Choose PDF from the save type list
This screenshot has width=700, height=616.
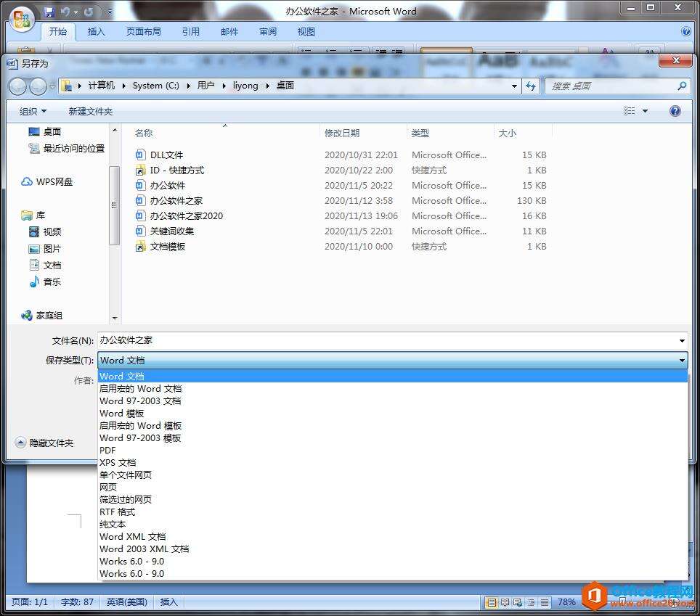(392, 450)
